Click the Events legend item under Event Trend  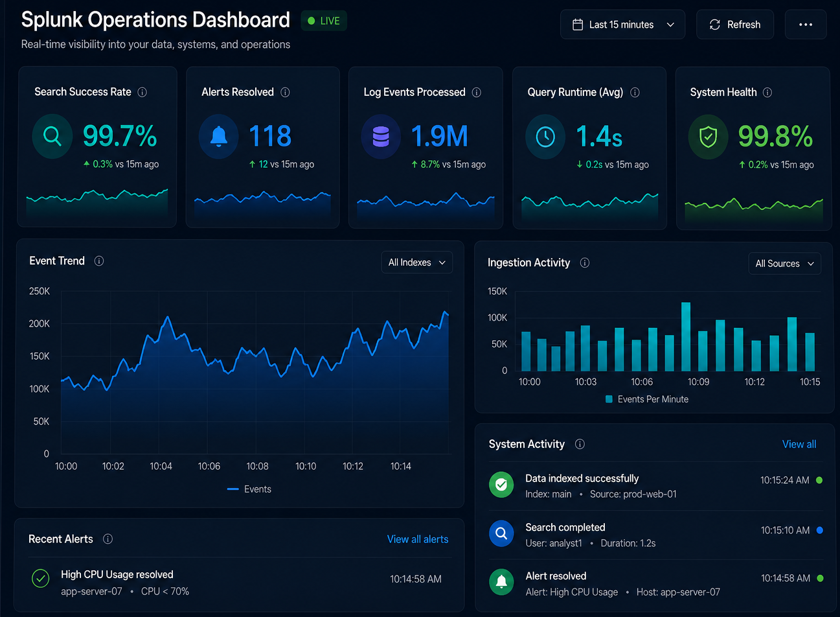click(249, 489)
